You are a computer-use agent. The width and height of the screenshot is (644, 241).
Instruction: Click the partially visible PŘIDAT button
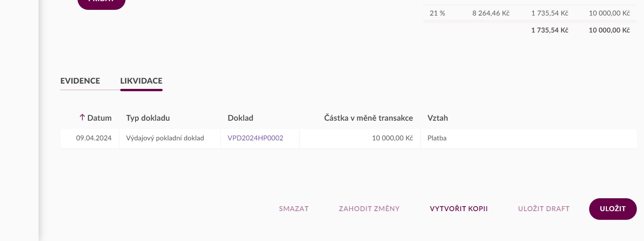[x=101, y=3]
